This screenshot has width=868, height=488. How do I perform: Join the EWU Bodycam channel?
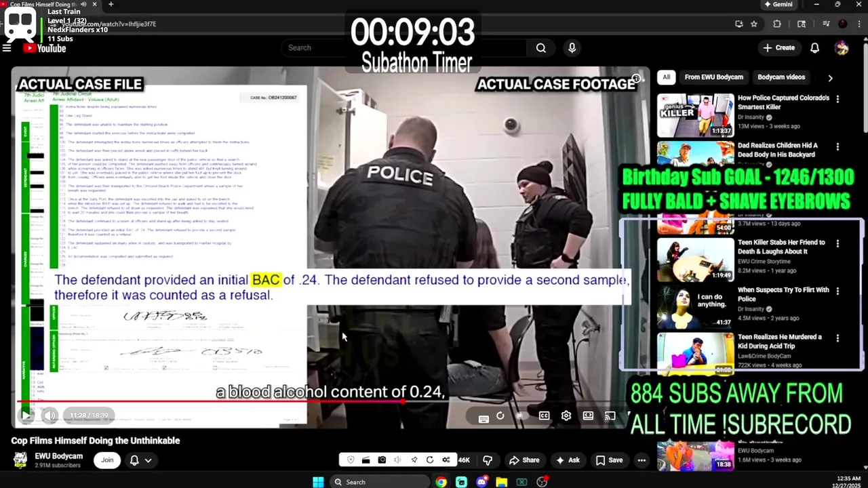coord(107,460)
